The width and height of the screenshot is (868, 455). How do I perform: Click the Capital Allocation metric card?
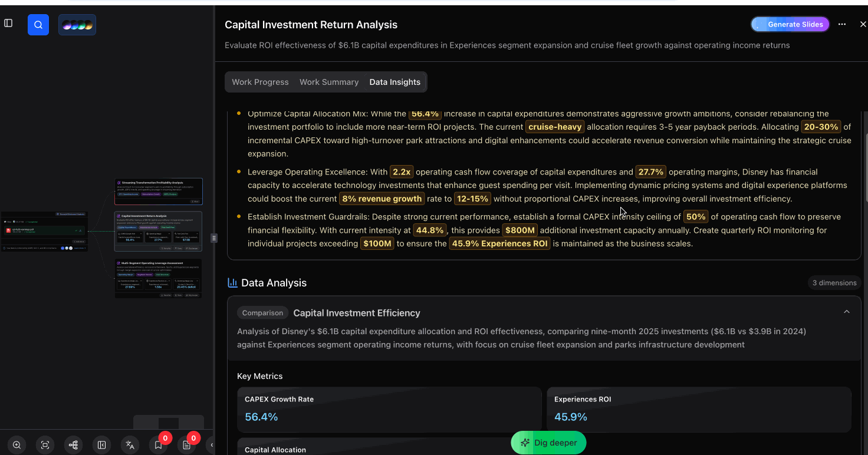tap(389, 446)
